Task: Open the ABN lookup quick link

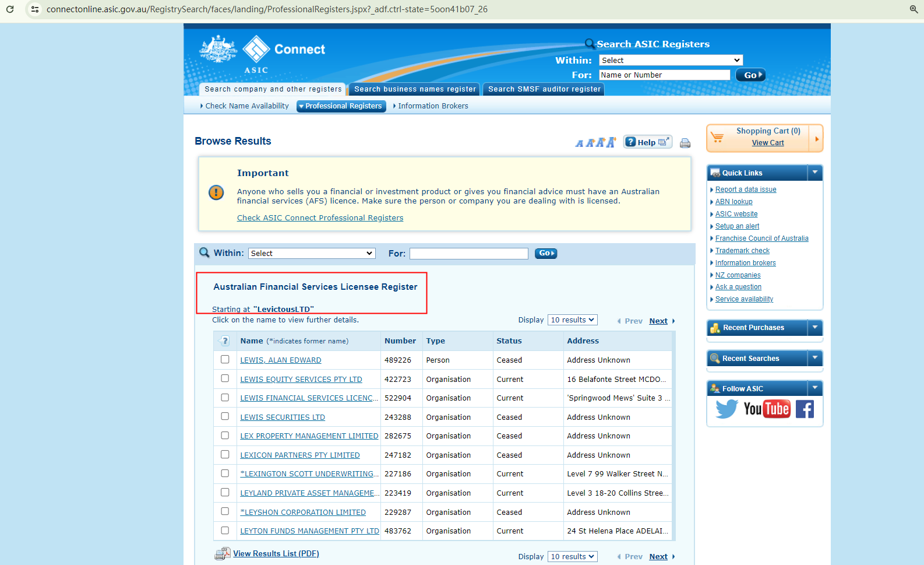Action: point(733,202)
